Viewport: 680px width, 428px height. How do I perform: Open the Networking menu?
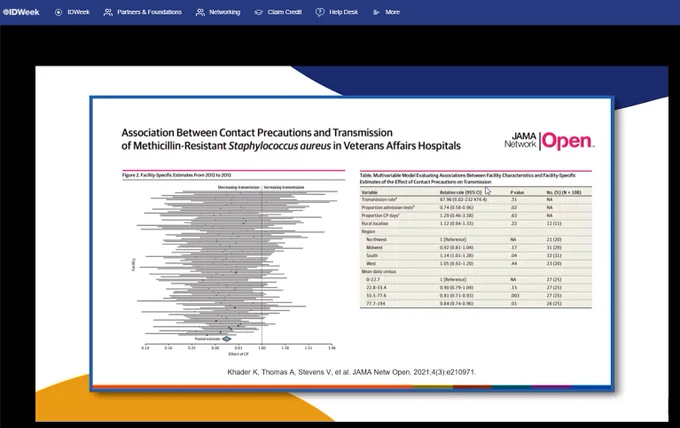coord(225,12)
